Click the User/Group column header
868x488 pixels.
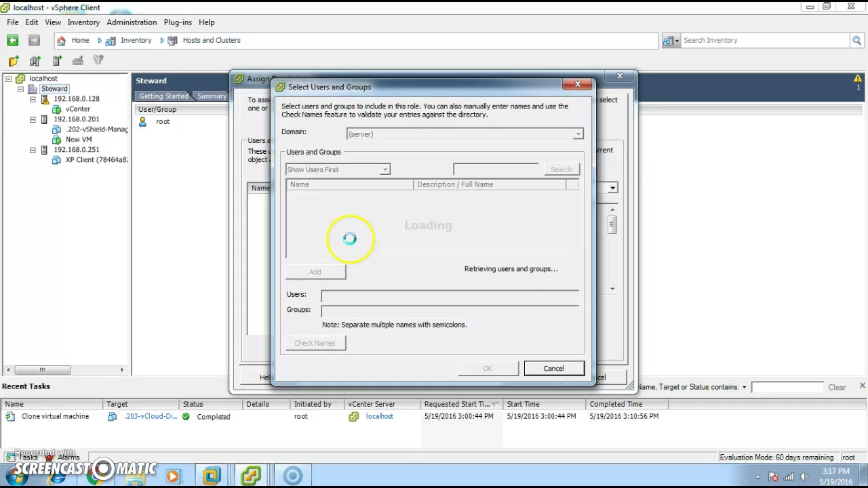[x=157, y=109]
